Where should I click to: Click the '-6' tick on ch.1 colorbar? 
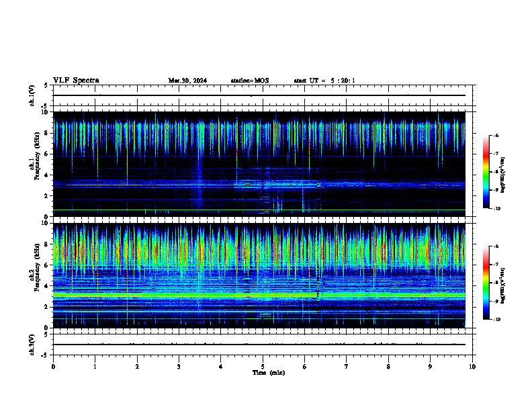click(x=496, y=136)
